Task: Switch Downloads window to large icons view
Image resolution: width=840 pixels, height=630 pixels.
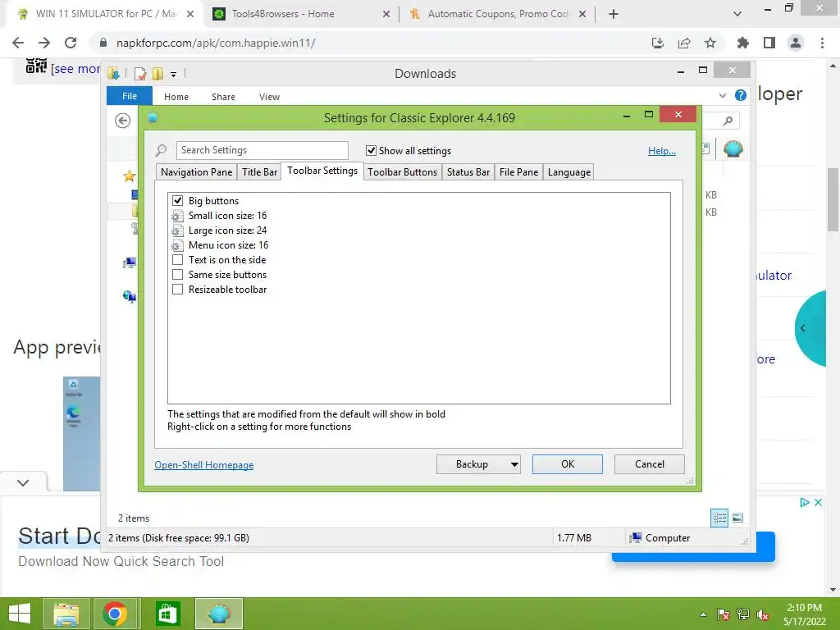Action: 737,518
